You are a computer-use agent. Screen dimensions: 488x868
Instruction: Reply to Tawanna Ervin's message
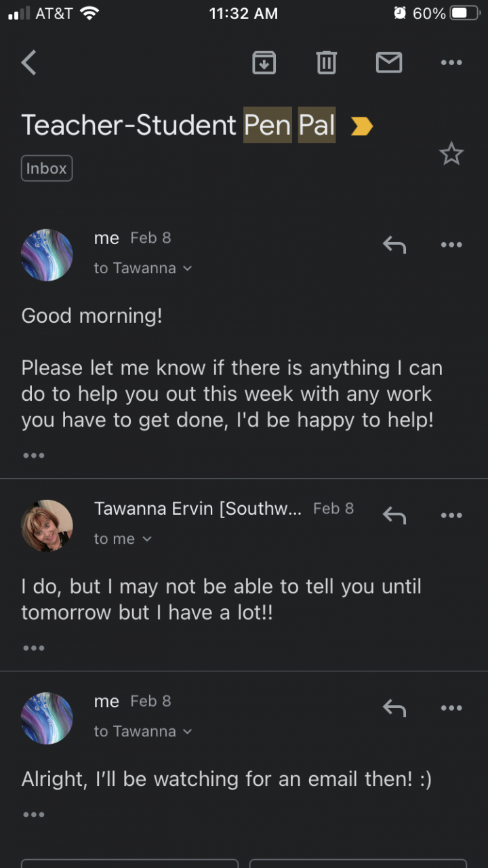click(394, 515)
